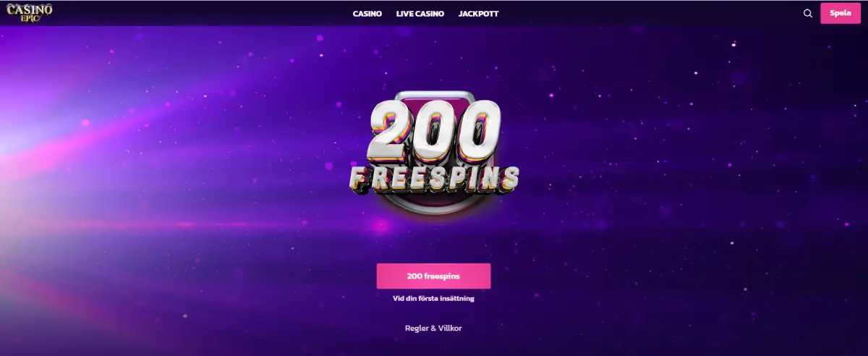This screenshot has height=356, width=868.
Task: Click the FREESPINS lettering in the banner graphic
Action: pyautogui.click(x=433, y=179)
